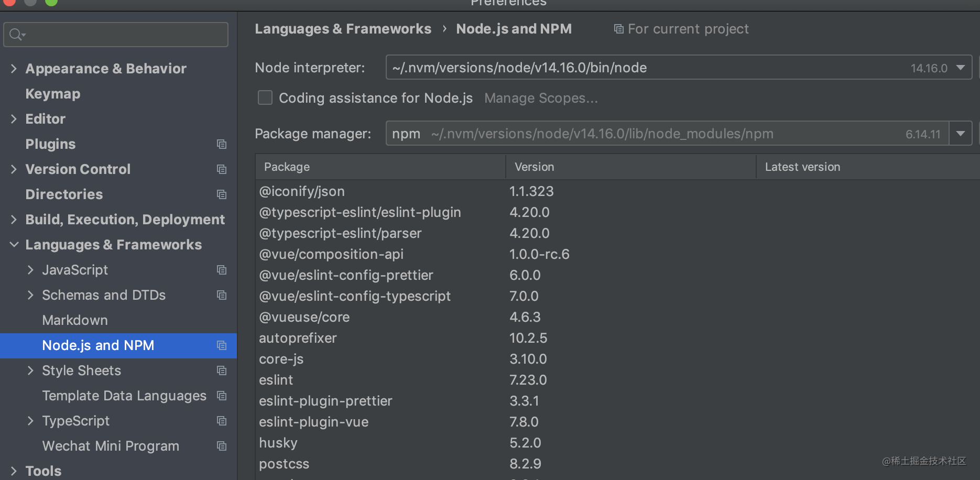The image size is (980, 480).
Task: Expand the TypeScript tree node
Action: pos(30,420)
